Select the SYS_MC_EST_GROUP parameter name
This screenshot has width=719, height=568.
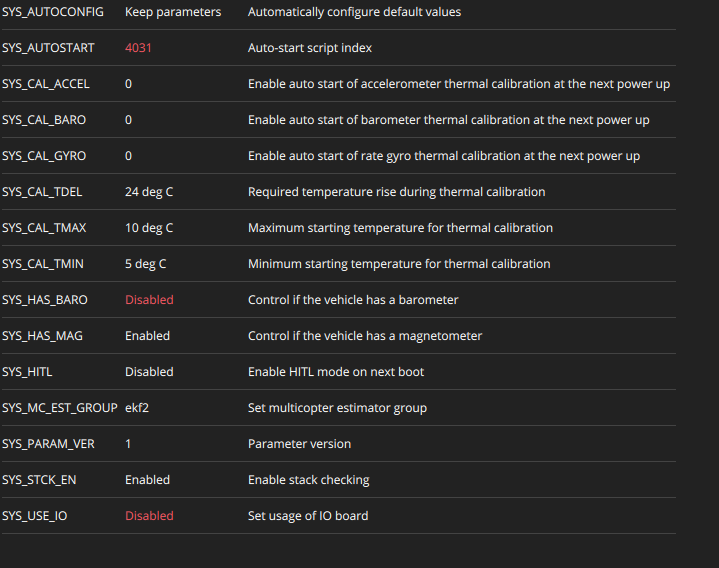[60, 408]
